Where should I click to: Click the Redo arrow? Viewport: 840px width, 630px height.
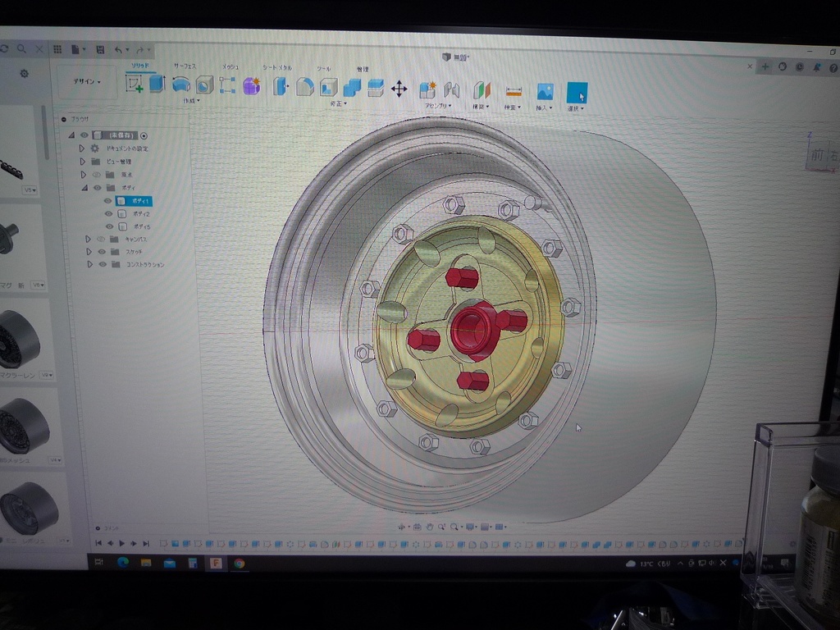click(139, 50)
